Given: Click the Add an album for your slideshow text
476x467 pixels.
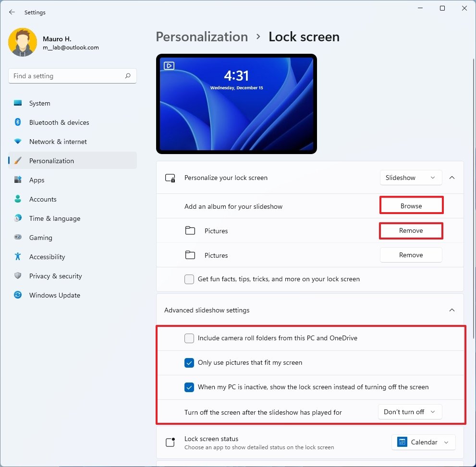Looking at the screenshot, I should (233, 206).
